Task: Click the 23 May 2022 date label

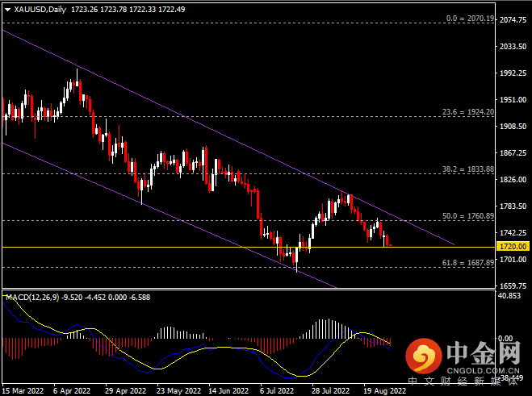Action: tap(178, 391)
